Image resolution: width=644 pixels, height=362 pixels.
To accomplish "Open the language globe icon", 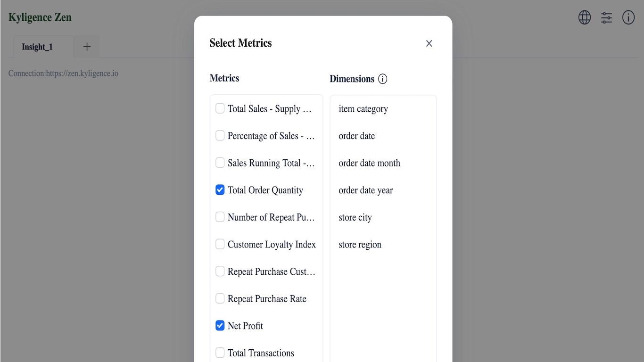I will (585, 17).
